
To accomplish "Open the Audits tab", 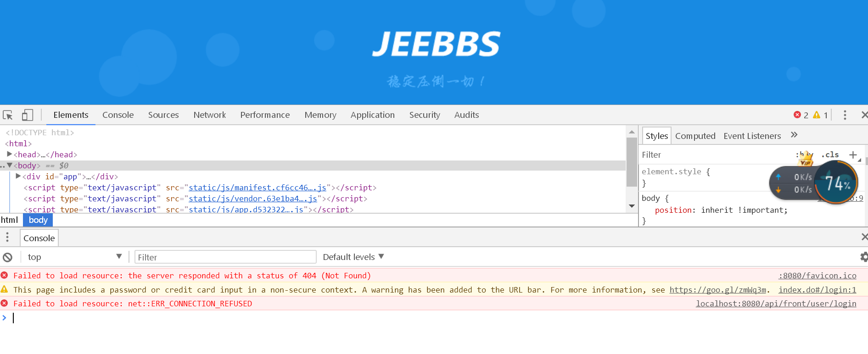I will [x=466, y=115].
